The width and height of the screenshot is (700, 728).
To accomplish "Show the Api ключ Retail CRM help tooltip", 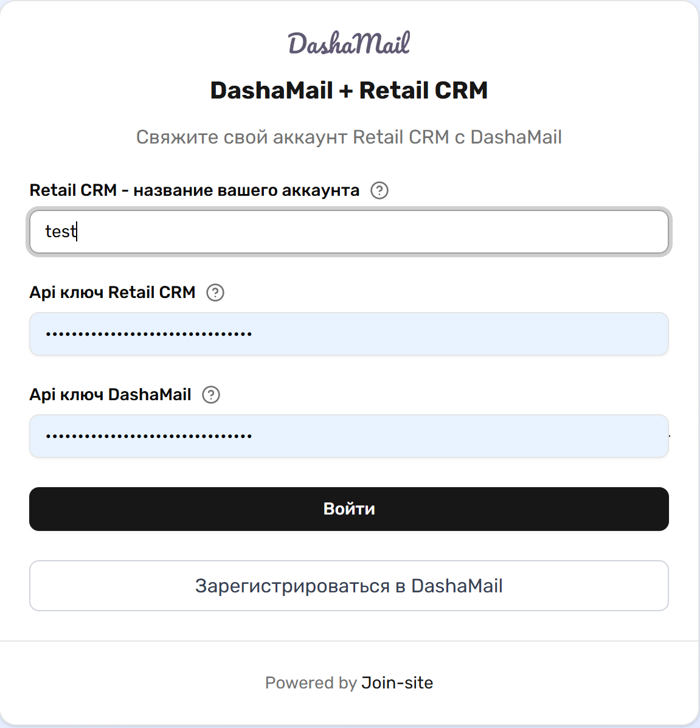I will pos(215,293).
